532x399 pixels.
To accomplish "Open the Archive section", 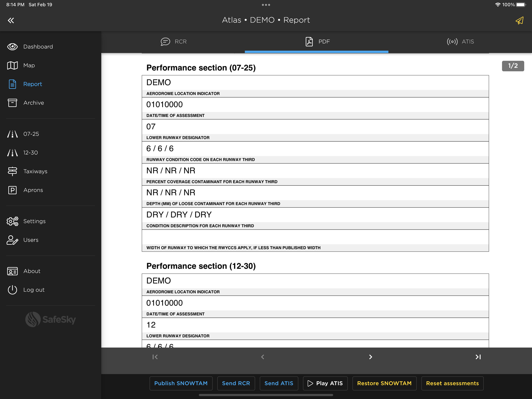I will [33, 103].
